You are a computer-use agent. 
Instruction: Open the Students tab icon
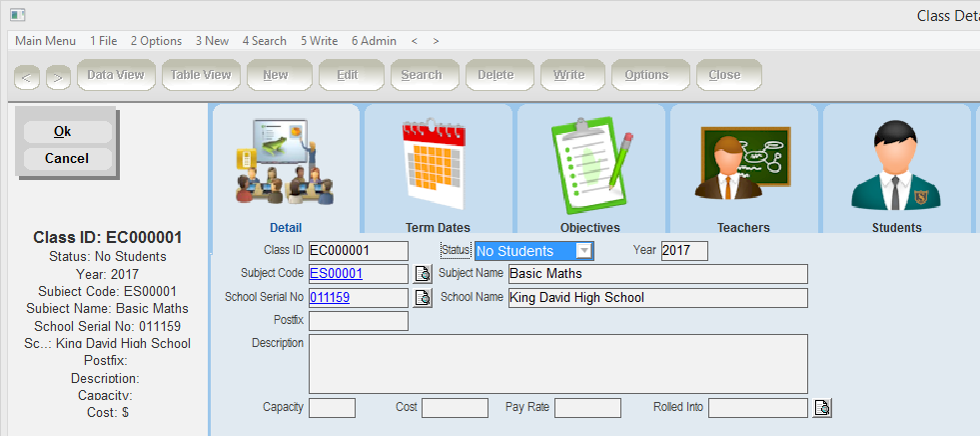tap(896, 165)
